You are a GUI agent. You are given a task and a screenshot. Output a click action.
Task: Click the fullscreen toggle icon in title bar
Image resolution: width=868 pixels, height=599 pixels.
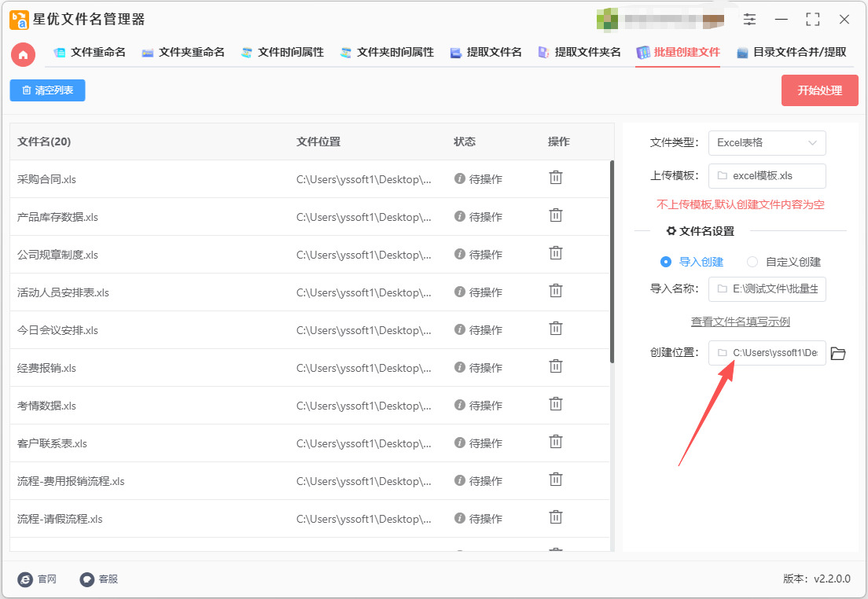click(x=813, y=20)
